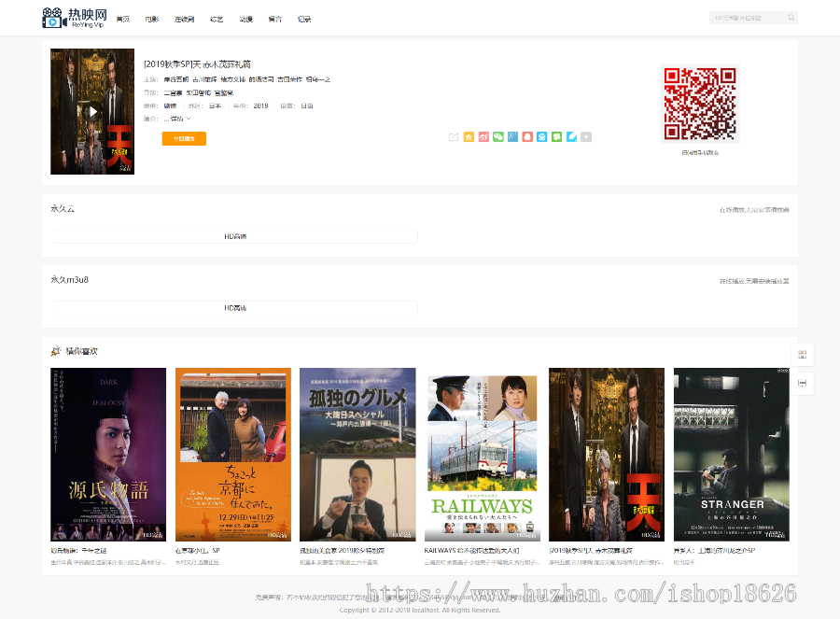Click the play overlay on the movie poster
840x619 pixels.
click(x=91, y=111)
